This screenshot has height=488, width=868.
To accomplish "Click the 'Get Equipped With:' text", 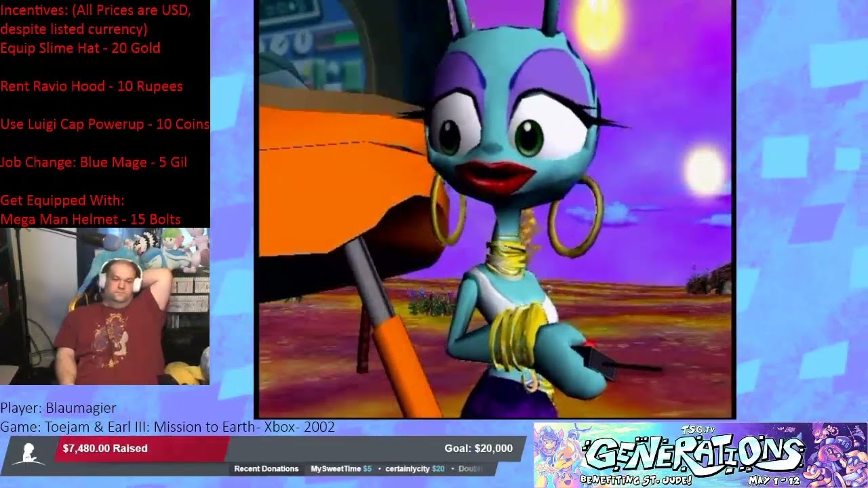I will (x=62, y=200).
